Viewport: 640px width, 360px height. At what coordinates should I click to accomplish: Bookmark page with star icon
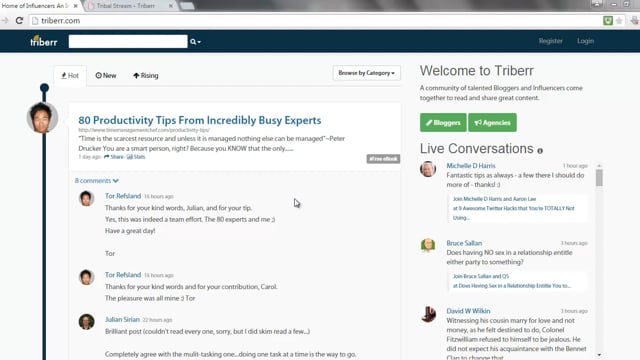pos(619,20)
